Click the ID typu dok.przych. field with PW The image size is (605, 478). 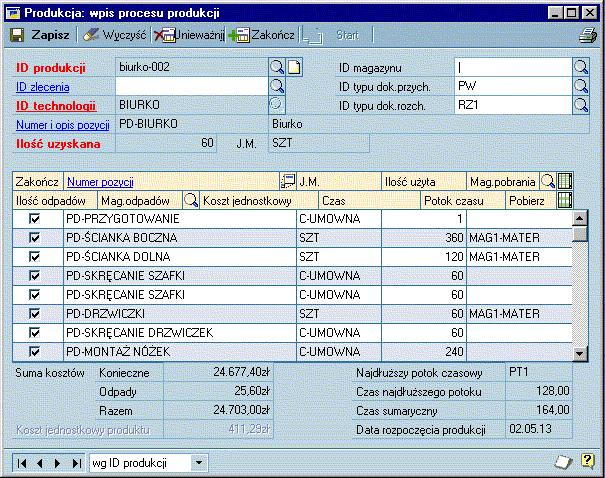click(x=513, y=86)
